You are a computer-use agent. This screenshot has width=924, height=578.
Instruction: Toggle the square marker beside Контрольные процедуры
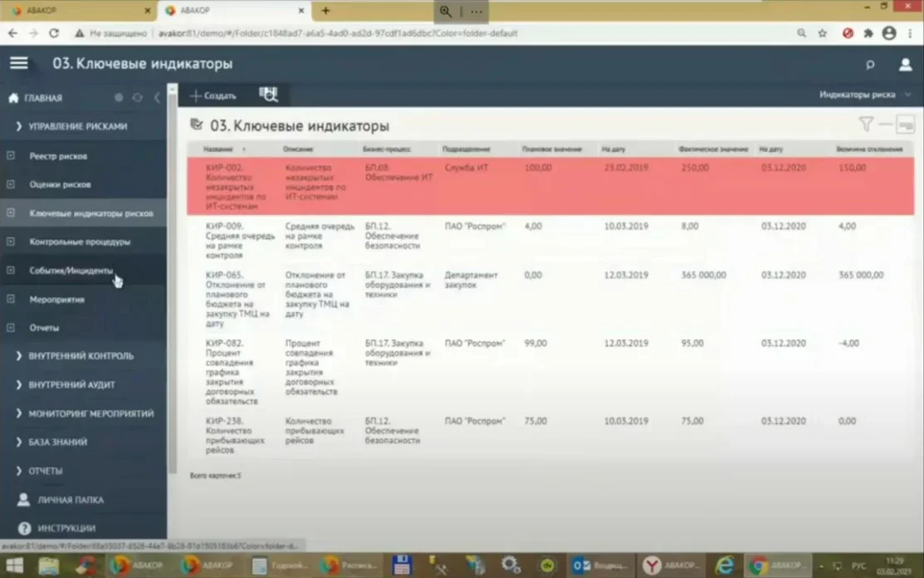(11, 242)
